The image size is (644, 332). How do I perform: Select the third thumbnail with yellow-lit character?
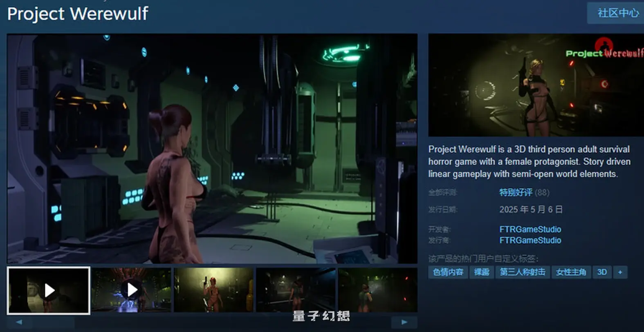[x=213, y=290]
